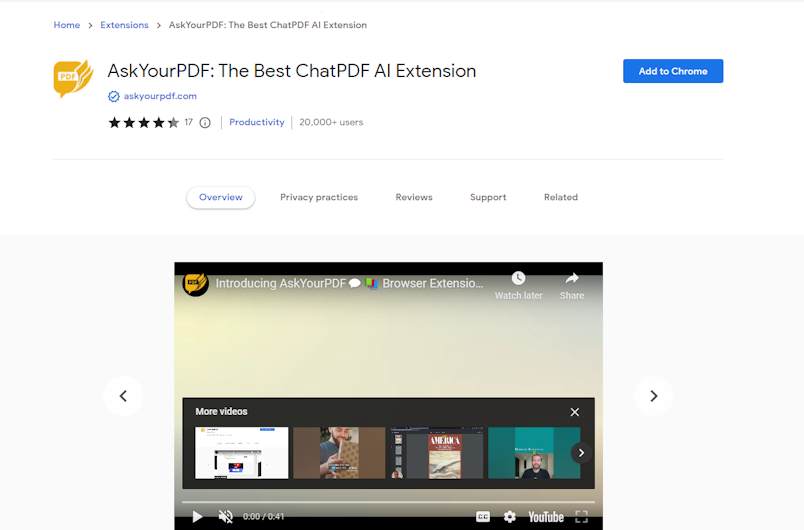Open the Support tab

pyautogui.click(x=488, y=197)
